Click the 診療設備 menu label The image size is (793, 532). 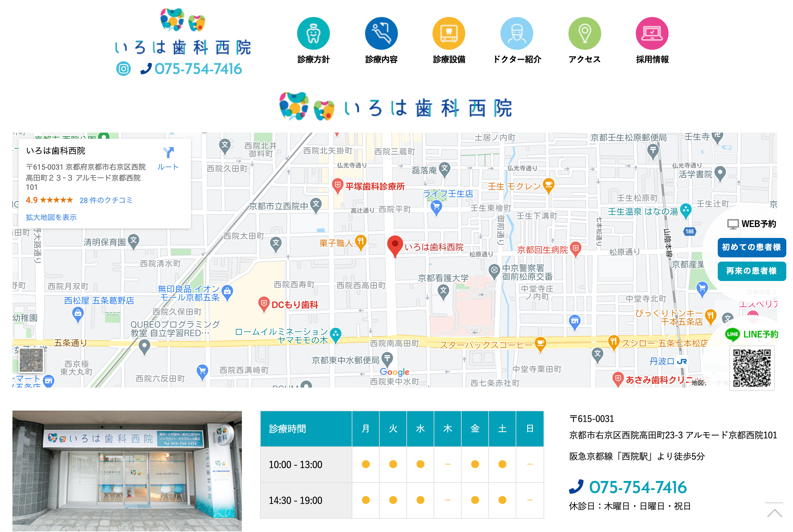(449, 59)
